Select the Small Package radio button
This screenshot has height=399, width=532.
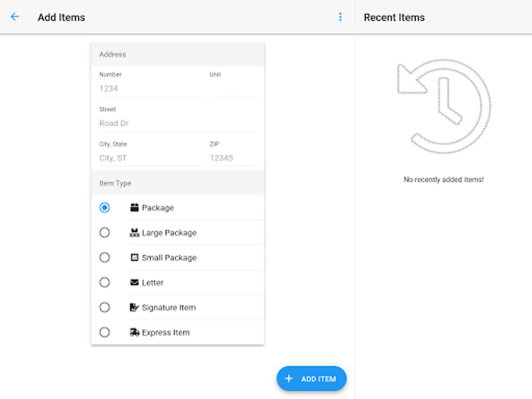(x=105, y=257)
